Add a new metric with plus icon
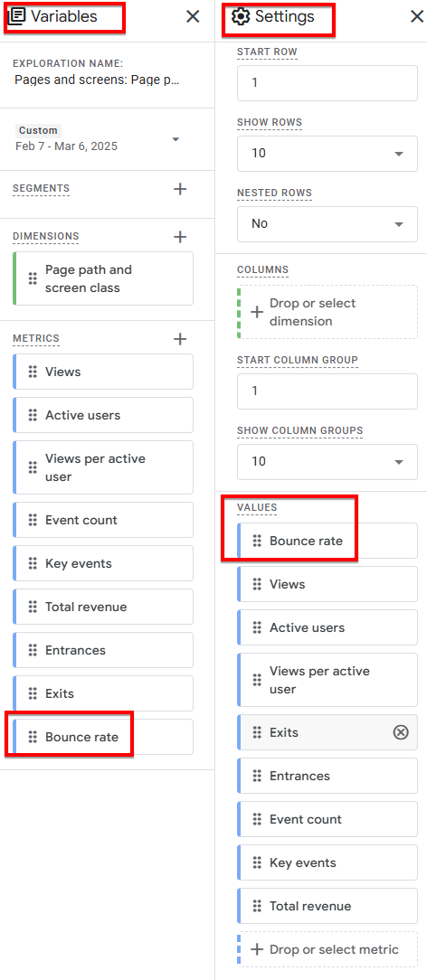427x980 pixels. coord(180,339)
